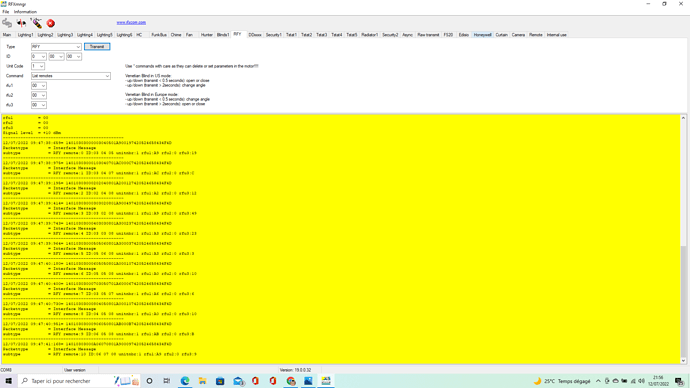Switch to the Camera tab
This screenshot has width=690, height=388.
click(x=518, y=35)
